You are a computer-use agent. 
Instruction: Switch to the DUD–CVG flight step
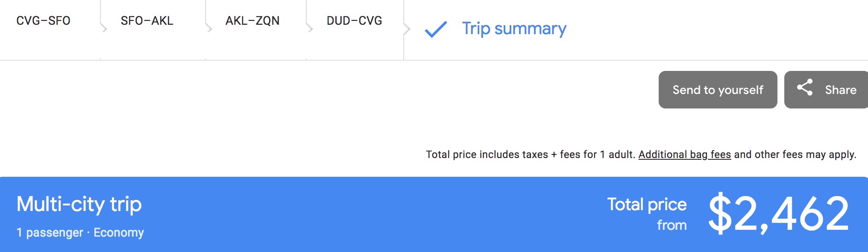[x=354, y=21]
